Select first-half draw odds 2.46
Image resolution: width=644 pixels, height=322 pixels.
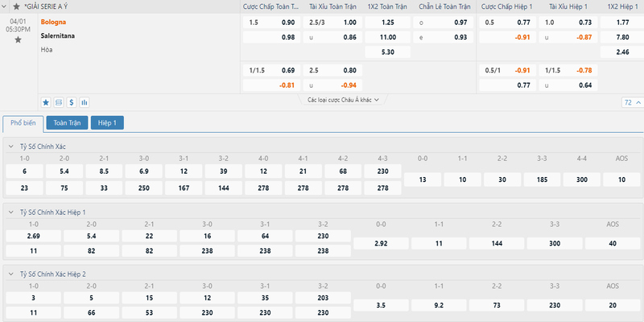pyautogui.click(x=622, y=52)
